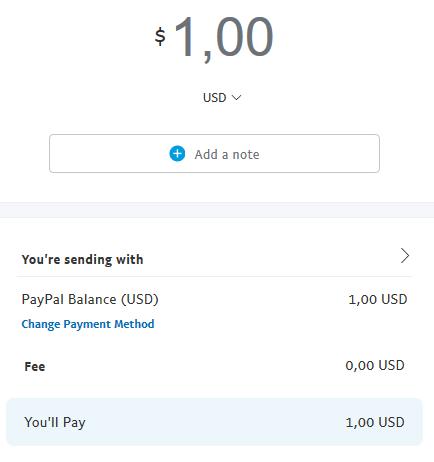Screen dimensions: 434x462
Task: Click the decimal digits 00 of the amount
Action: point(245,37)
